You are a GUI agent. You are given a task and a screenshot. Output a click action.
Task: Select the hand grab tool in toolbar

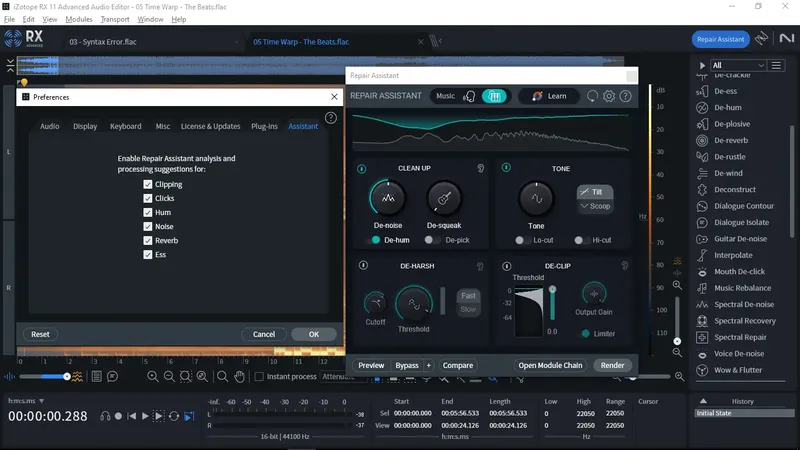[x=239, y=377]
